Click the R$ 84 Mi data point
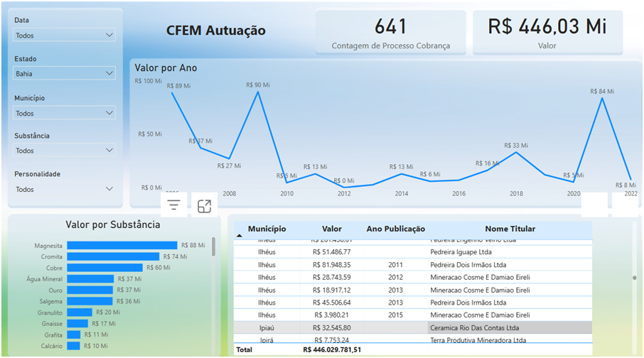The width and height of the screenshot is (644, 358). point(603,98)
